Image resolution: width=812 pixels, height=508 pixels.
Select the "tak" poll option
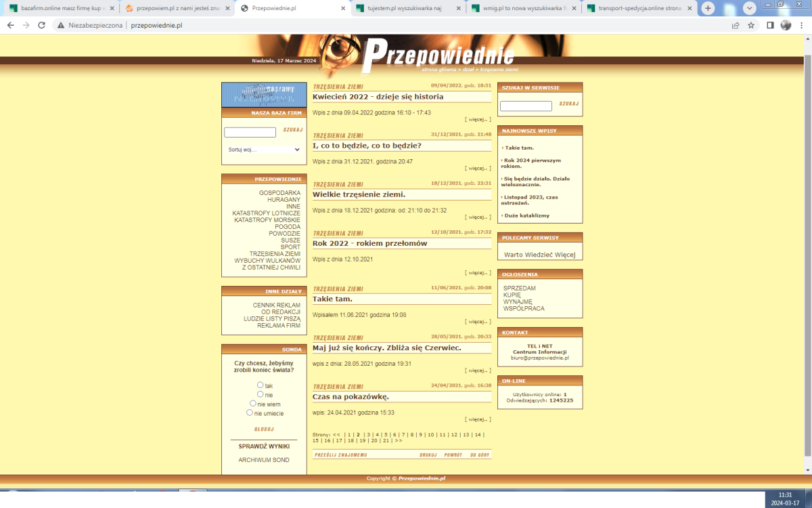tap(261, 385)
